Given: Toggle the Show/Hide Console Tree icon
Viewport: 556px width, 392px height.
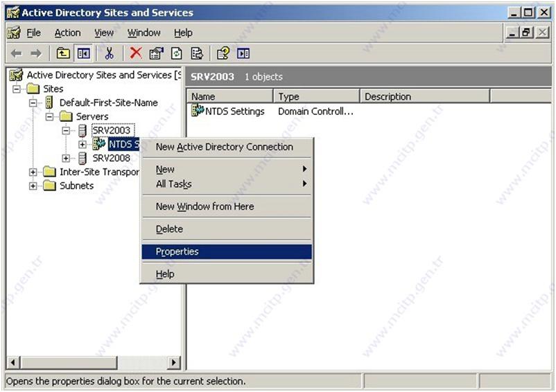Looking at the screenshot, I should (84, 53).
